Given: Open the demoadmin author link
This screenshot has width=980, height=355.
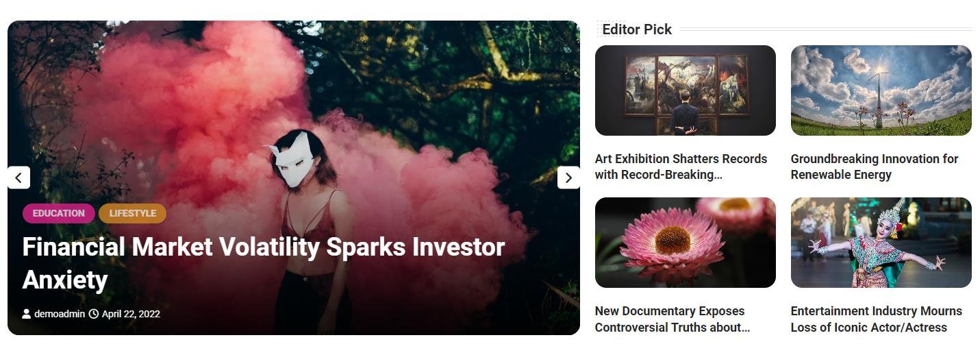Looking at the screenshot, I should (60, 314).
